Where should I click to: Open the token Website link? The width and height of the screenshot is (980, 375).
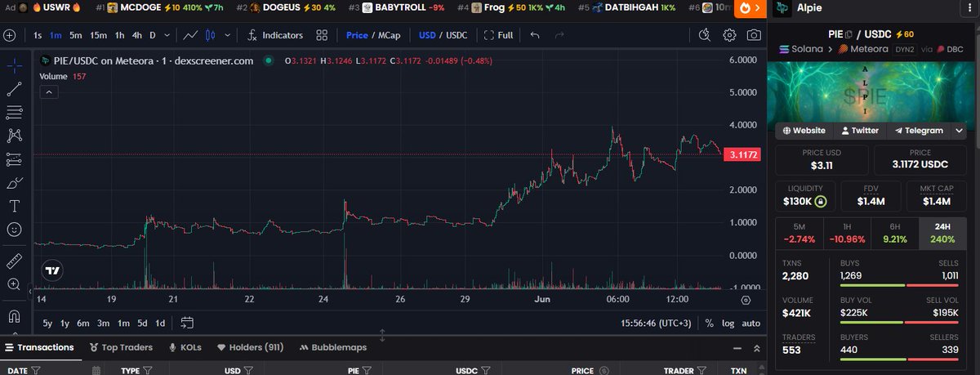click(804, 130)
